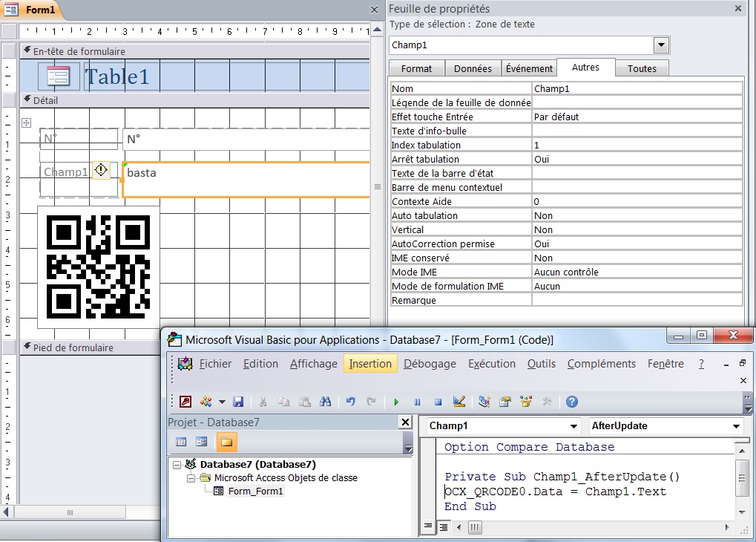Select the basta text box on the form
Image resolution: width=756 pixels, height=542 pixels.
tap(246, 180)
